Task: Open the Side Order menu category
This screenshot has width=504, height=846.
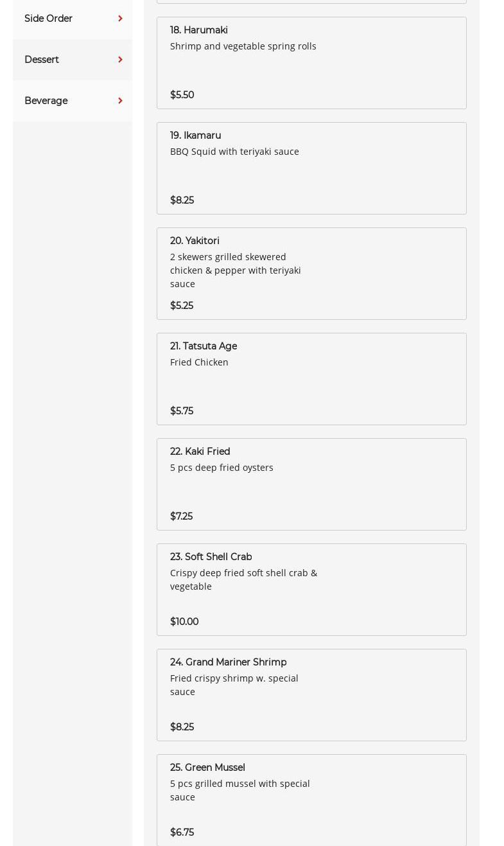Action: pyautogui.click(x=48, y=19)
